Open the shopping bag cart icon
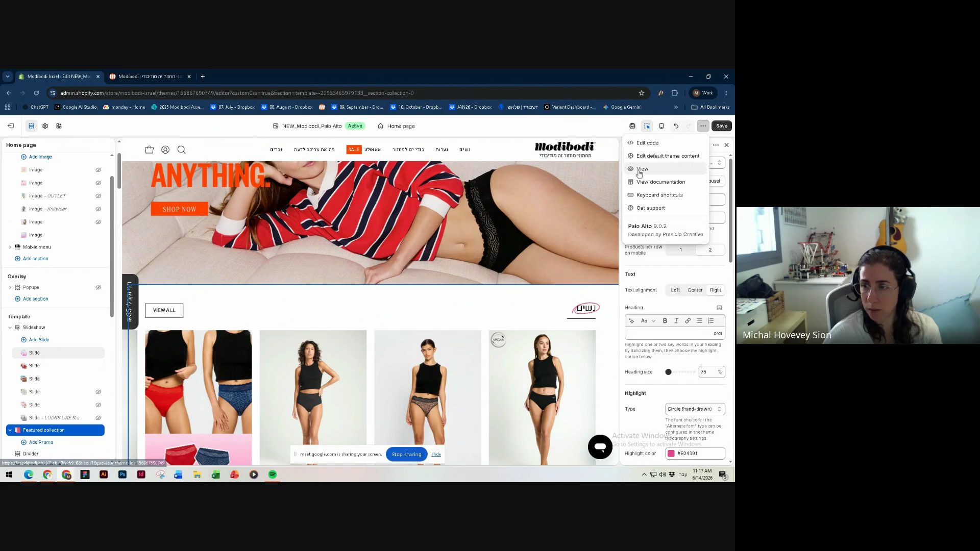This screenshot has width=980, height=551. point(149,149)
